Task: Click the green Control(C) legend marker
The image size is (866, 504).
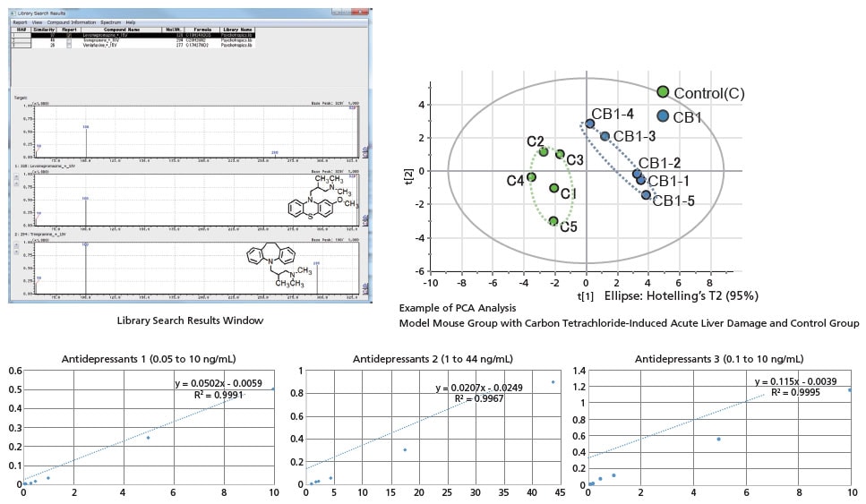Action: tap(663, 92)
